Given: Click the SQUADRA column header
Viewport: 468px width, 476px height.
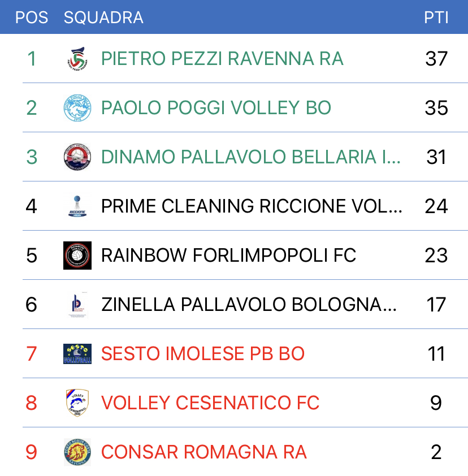Looking at the screenshot, I should click(103, 18).
